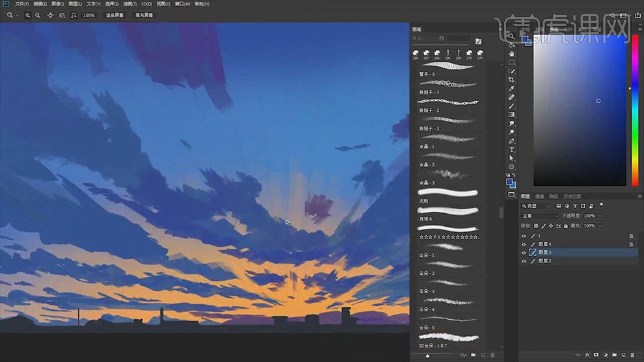Image resolution: width=644 pixels, height=362 pixels.
Task: Switch to the 通道 tab
Action: tap(540, 196)
